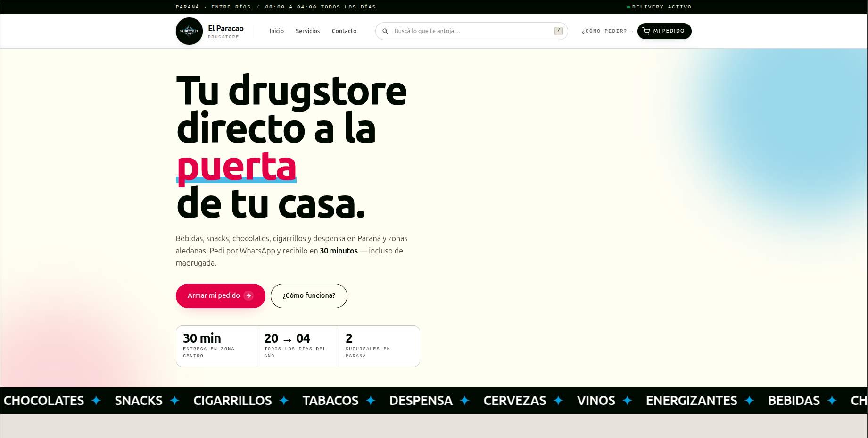
Task: Click DESPENSA in the category ticker
Action: (x=421, y=401)
